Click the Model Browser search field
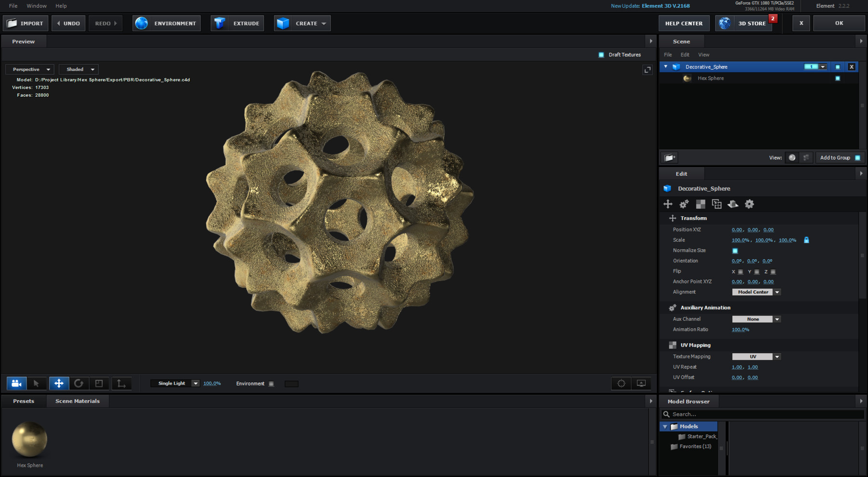This screenshot has width=868, height=477. coord(762,414)
